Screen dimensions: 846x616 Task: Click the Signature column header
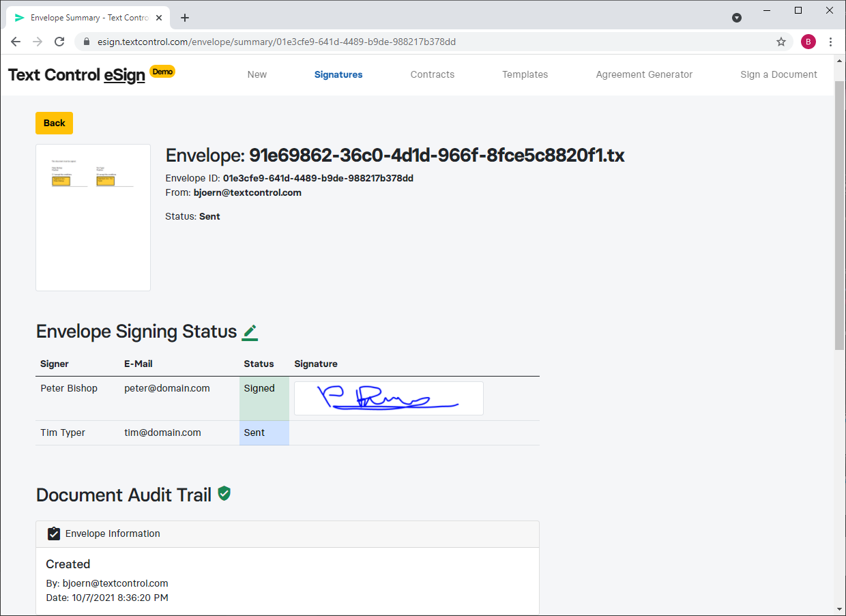(x=316, y=364)
